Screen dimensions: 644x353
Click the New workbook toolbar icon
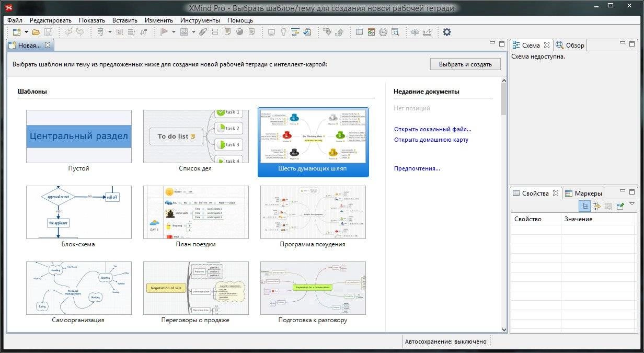17,32
